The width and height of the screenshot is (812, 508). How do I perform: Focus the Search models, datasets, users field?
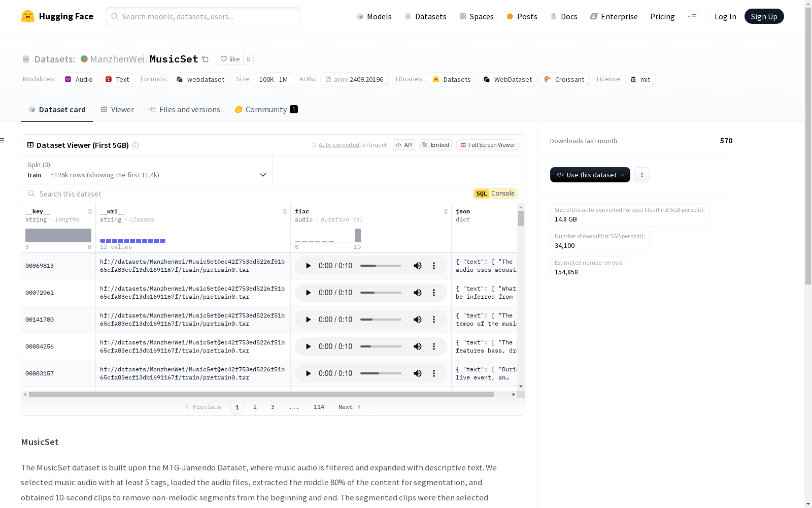[x=203, y=16]
